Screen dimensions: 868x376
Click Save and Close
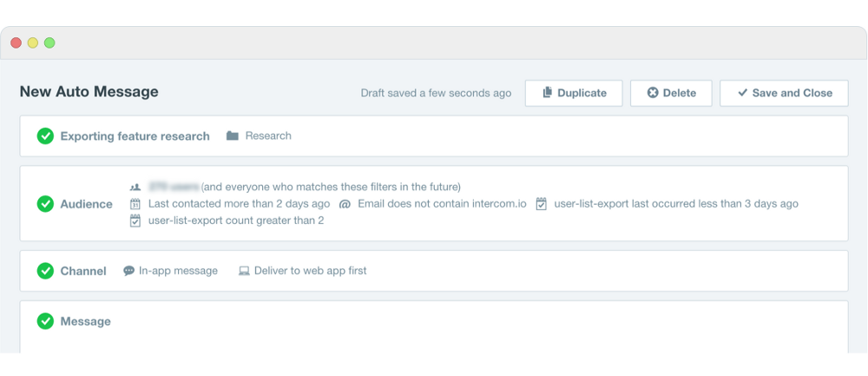[x=784, y=93]
